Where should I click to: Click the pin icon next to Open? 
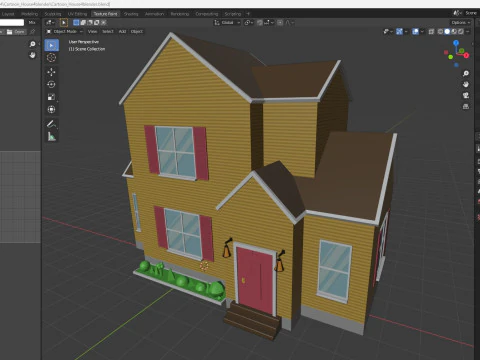click(32, 32)
